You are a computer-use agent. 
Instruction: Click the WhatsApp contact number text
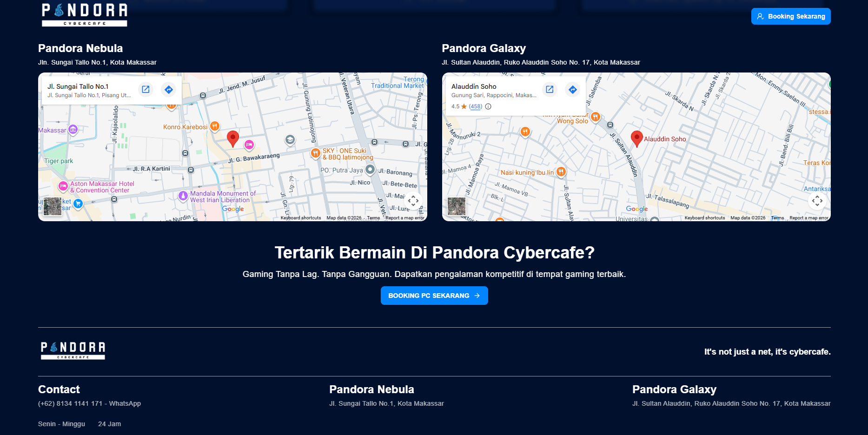(89, 403)
